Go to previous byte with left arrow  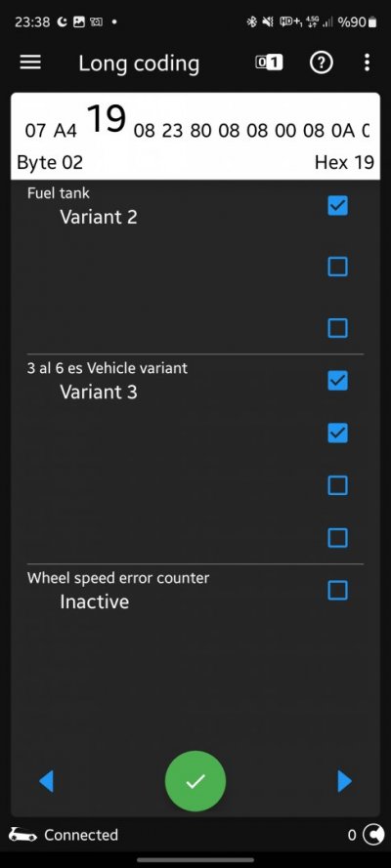[x=47, y=781]
